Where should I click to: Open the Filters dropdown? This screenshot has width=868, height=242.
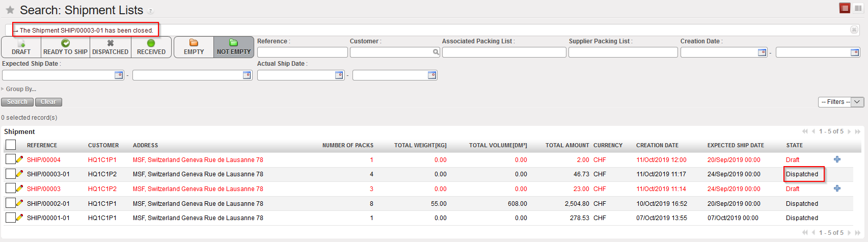[x=840, y=102]
